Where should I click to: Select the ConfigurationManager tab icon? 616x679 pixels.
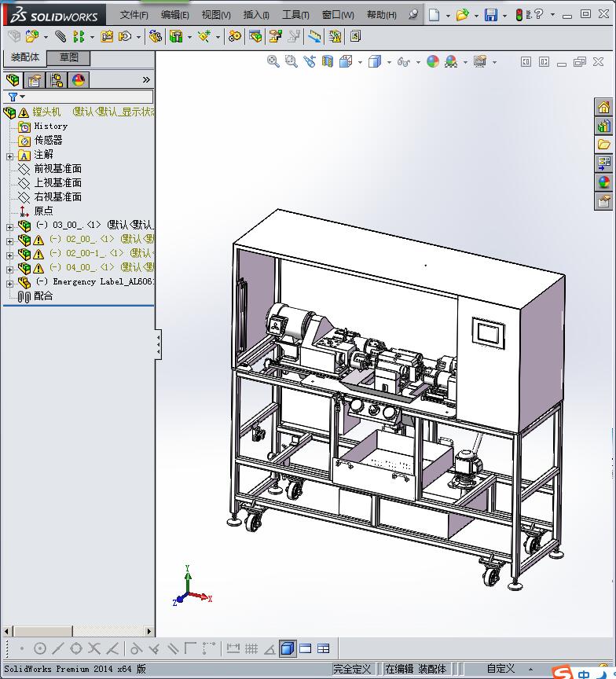(57, 80)
